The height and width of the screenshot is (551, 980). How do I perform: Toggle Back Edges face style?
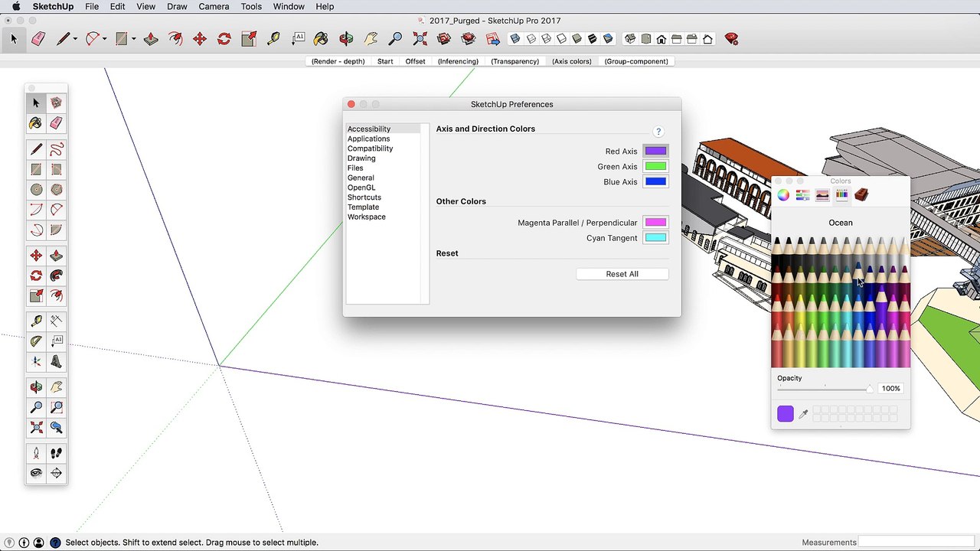[x=531, y=38]
